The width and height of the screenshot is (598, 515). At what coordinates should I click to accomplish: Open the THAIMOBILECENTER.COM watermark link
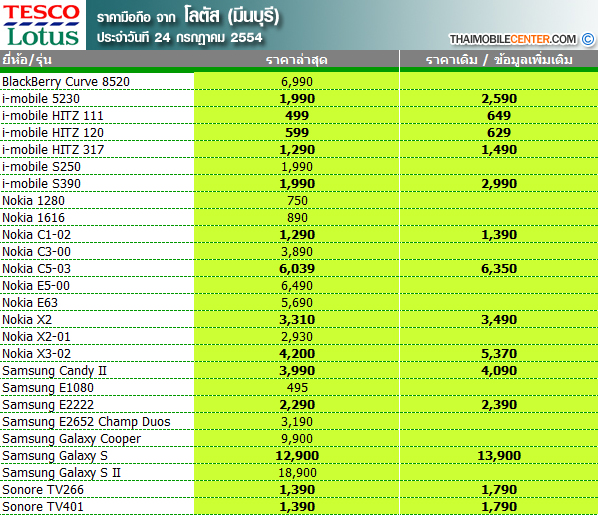[x=513, y=39]
